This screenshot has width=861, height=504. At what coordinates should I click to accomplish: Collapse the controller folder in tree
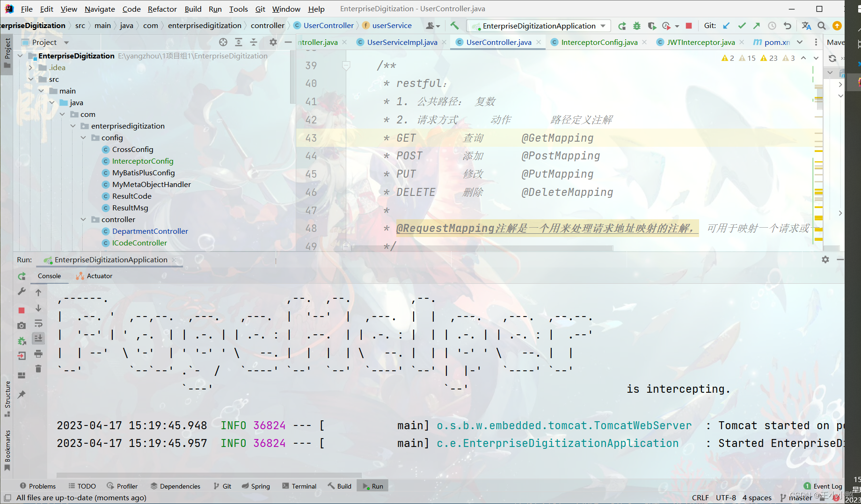[x=83, y=219]
